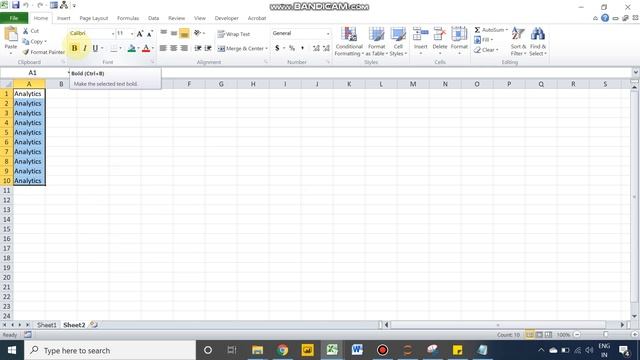Click Delete cells icon
This screenshot has width=640, height=360.
(x=440, y=34)
